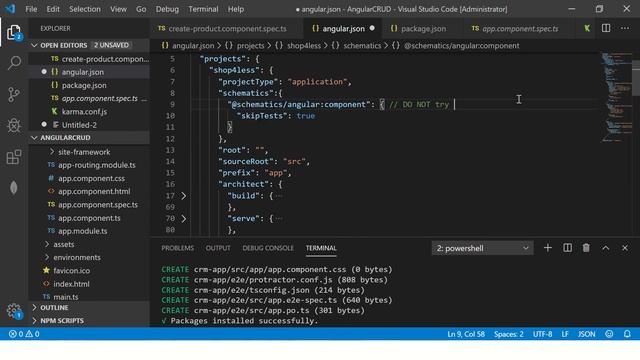The height and width of the screenshot is (360, 640).
Task: Click the editor minimap
Action: click(x=616, y=98)
